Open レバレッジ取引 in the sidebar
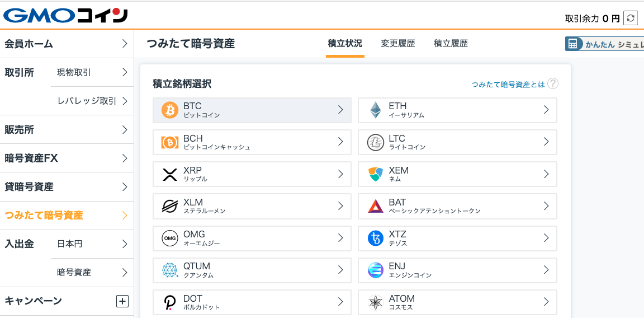Viewport: 644px width, 318px height. pyautogui.click(x=92, y=101)
